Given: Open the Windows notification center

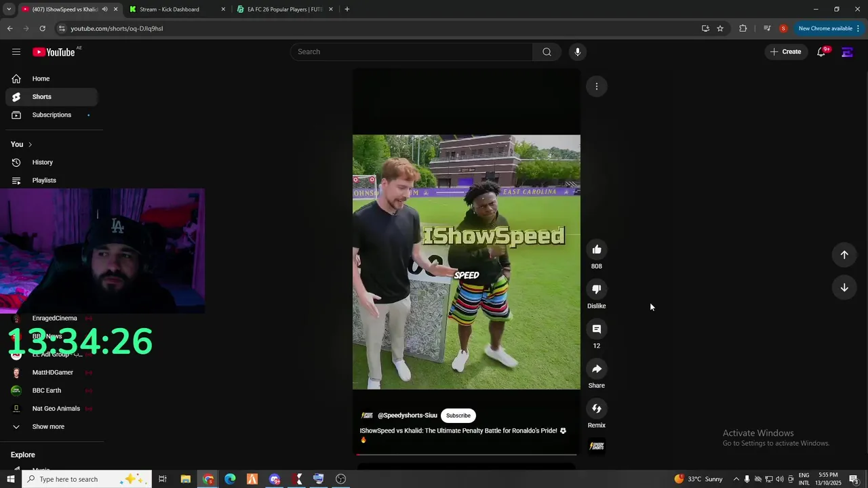Looking at the screenshot, I should pyautogui.click(x=854, y=479).
